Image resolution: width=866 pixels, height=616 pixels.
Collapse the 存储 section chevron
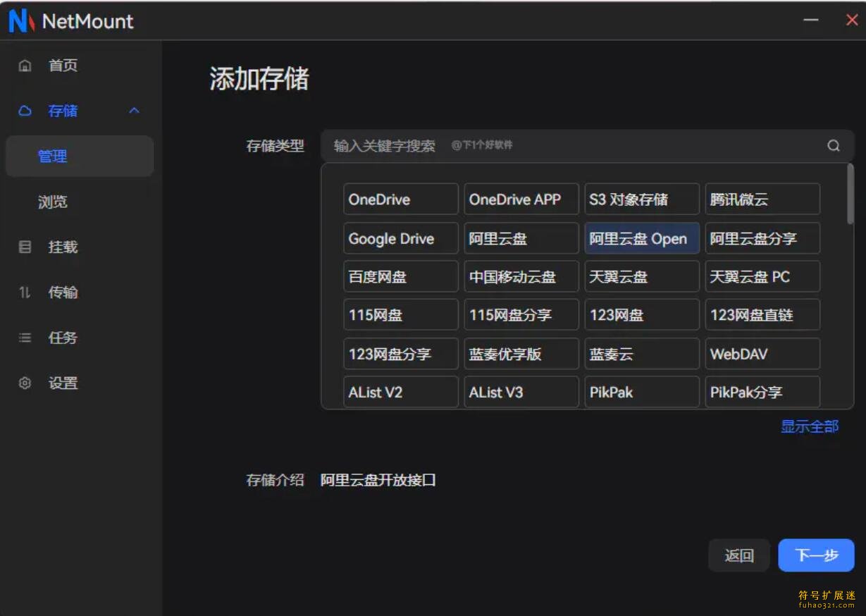134,111
